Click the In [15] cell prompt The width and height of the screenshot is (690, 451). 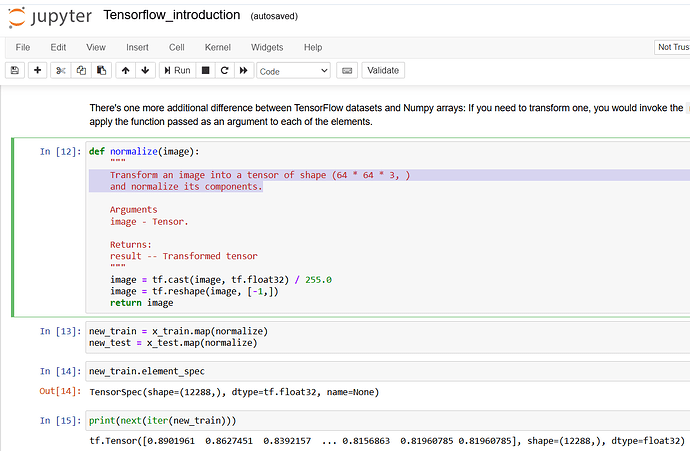60,421
